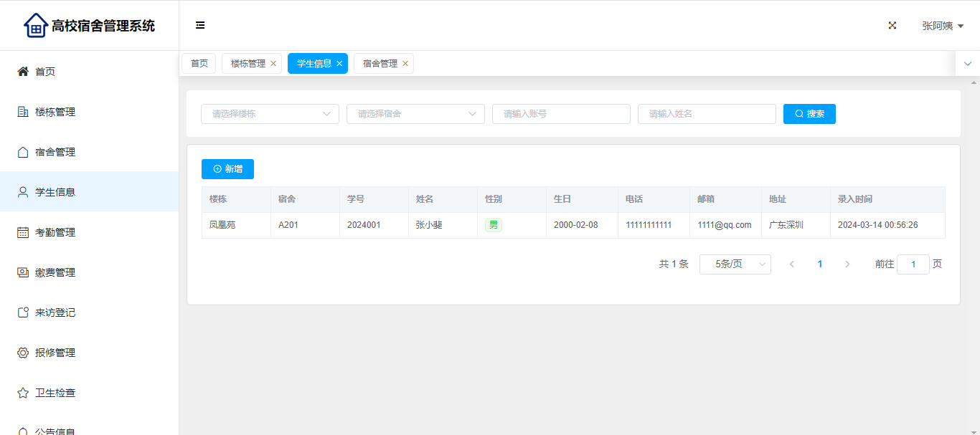Open the 5条/页 page size selector
This screenshot has width=980, height=435.
click(735, 264)
